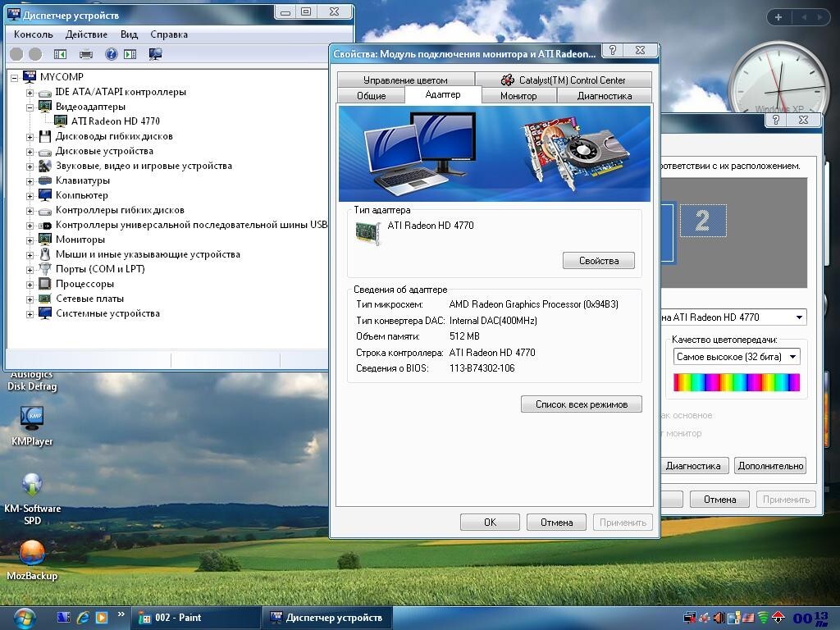Open help via the blue question mark icon
840x630 pixels.
pyautogui.click(x=111, y=54)
